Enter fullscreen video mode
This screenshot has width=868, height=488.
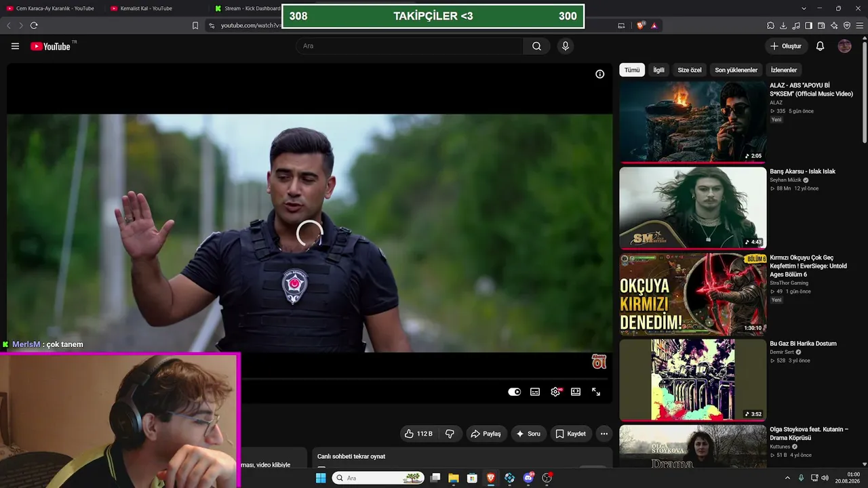(596, 392)
